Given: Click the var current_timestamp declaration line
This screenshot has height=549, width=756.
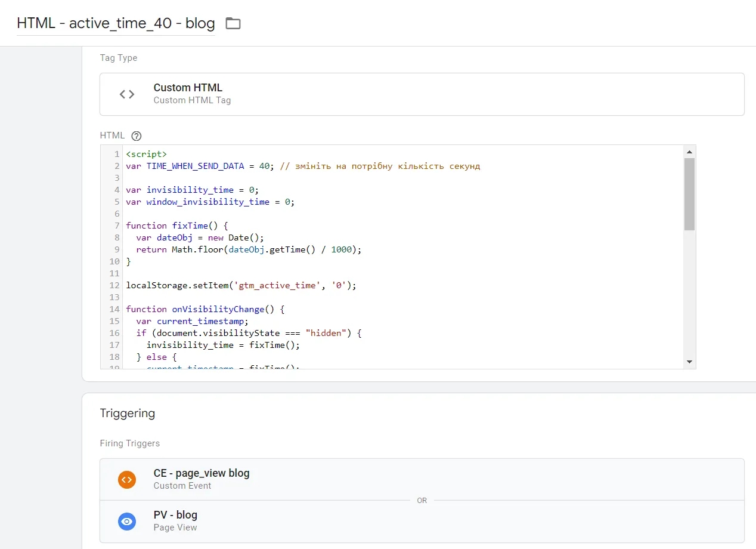Looking at the screenshot, I should 192,321.
